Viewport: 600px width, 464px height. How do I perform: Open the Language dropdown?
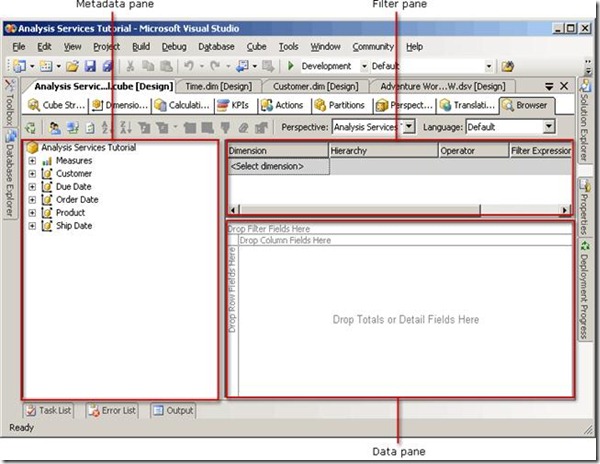548,127
